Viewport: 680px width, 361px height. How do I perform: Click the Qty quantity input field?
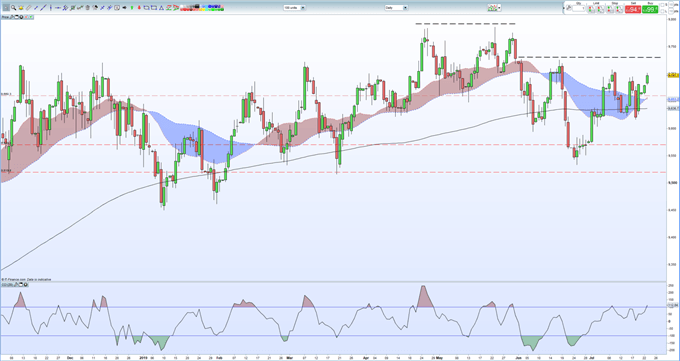pos(579,8)
